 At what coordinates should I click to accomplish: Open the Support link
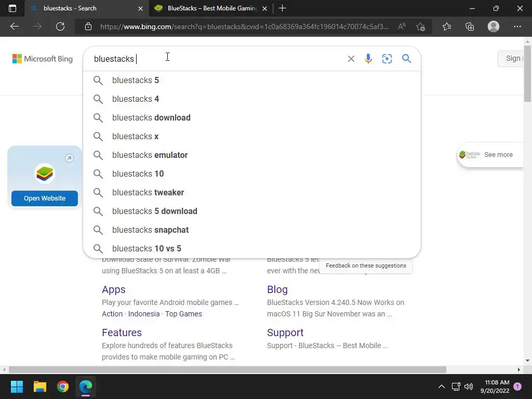point(285,332)
